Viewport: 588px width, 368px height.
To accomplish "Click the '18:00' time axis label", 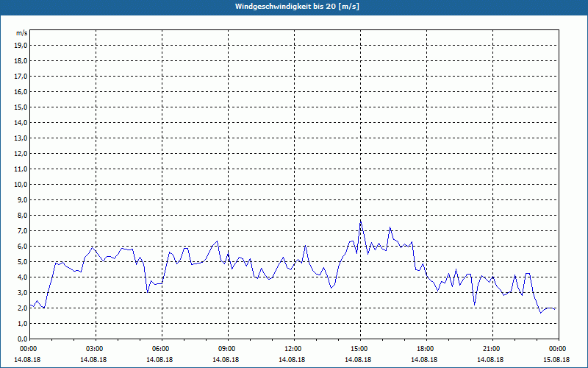I will (426, 349).
